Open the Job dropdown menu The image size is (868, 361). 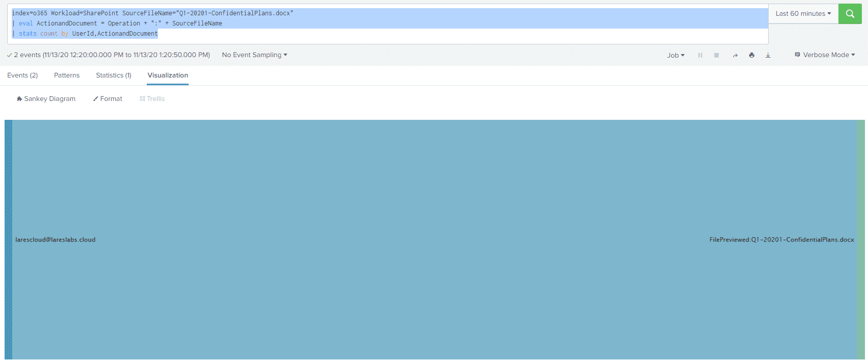[675, 55]
